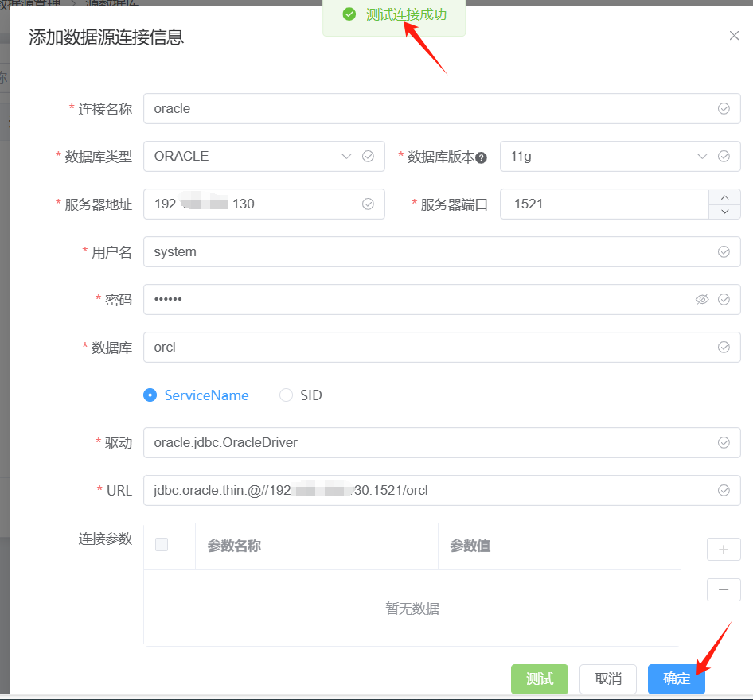The height and width of the screenshot is (700, 753).
Task: Toggle password visibility eye icon
Action: (702, 299)
